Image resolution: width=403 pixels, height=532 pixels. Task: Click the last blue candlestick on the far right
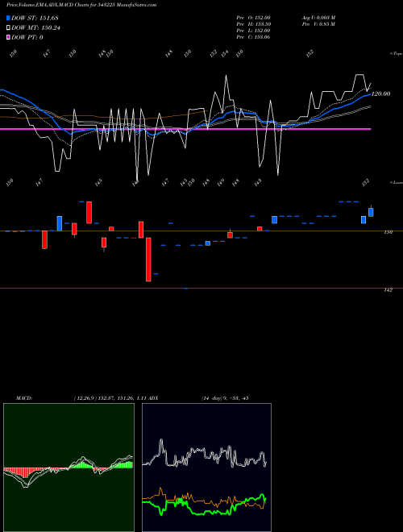371,212
